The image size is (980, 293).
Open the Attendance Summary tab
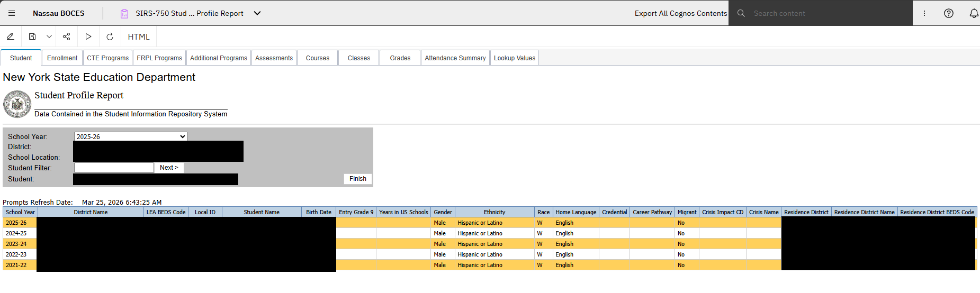point(455,58)
